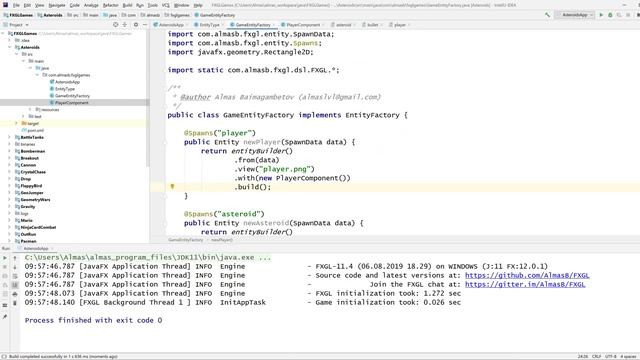Click 'Process finished with exit code 0' text

[93, 320]
